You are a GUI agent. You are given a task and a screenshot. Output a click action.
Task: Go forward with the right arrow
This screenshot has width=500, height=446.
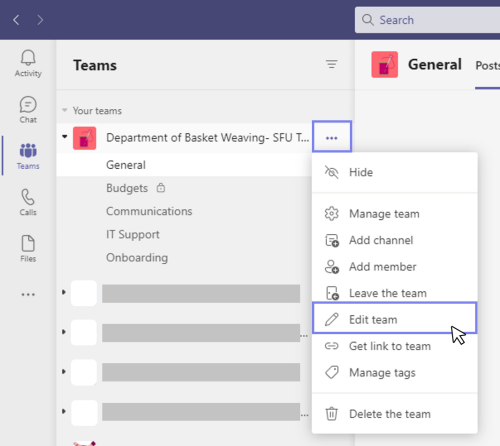pyautogui.click(x=40, y=20)
